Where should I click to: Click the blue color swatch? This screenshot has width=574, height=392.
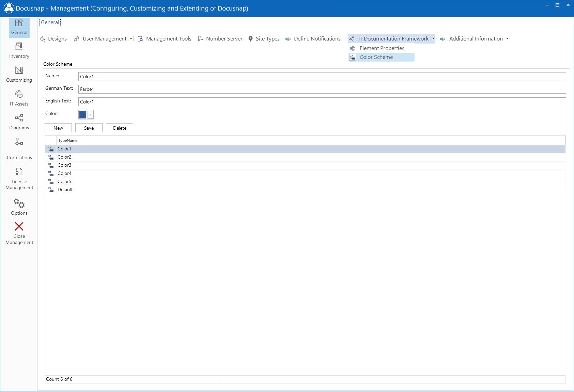83,115
